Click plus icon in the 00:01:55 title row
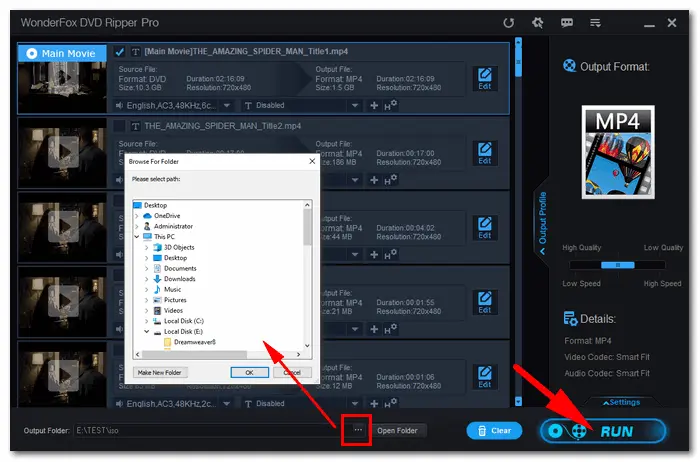 (374, 329)
